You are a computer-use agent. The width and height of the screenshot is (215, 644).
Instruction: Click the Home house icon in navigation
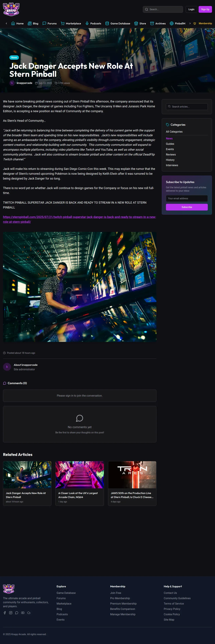(x=13, y=24)
